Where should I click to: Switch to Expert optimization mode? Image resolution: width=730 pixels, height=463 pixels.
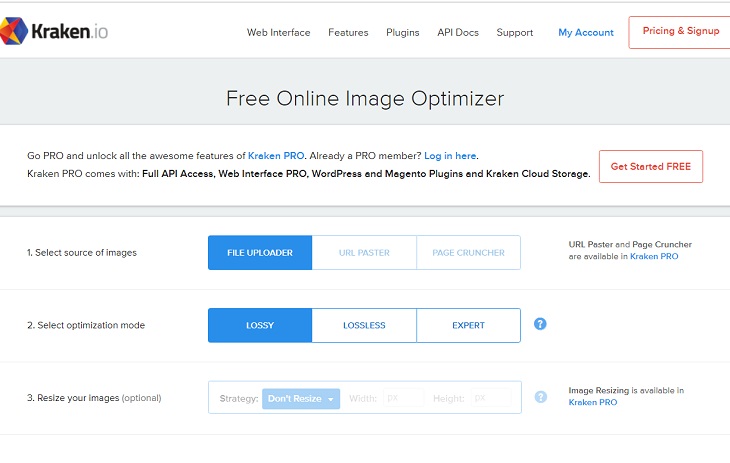tap(468, 325)
